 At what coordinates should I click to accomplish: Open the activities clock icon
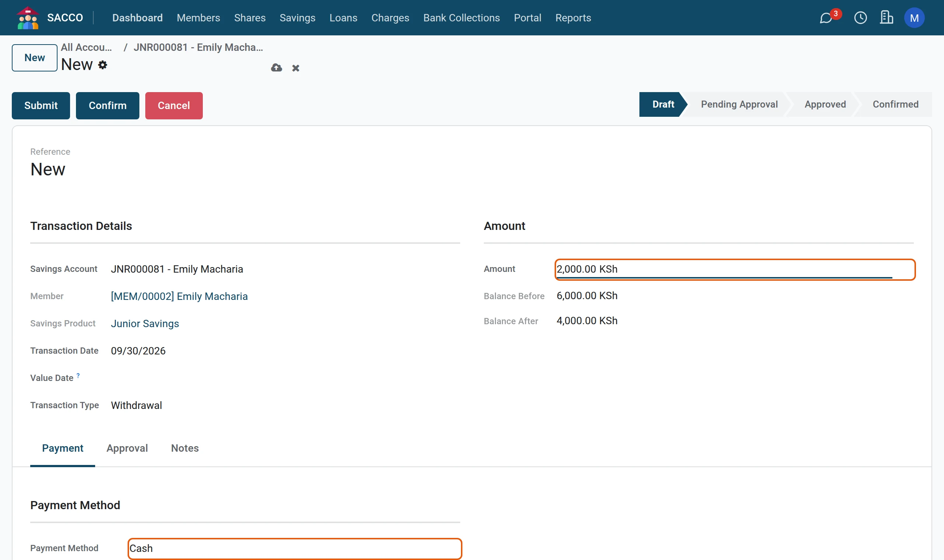tap(860, 18)
